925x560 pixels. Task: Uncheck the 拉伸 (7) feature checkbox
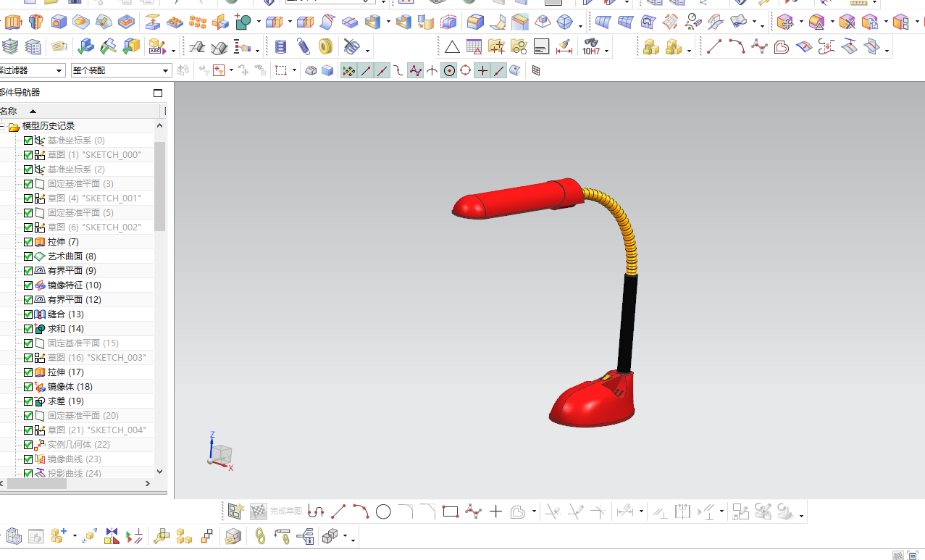[x=28, y=242]
